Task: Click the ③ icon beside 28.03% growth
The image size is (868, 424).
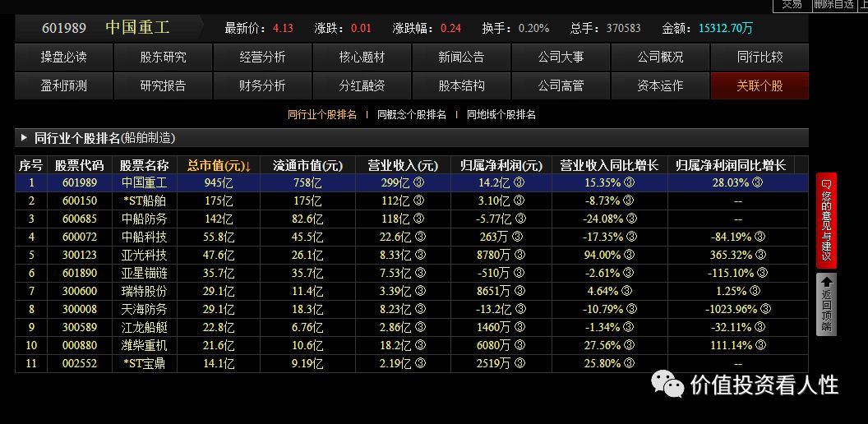Action: point(757,182)
